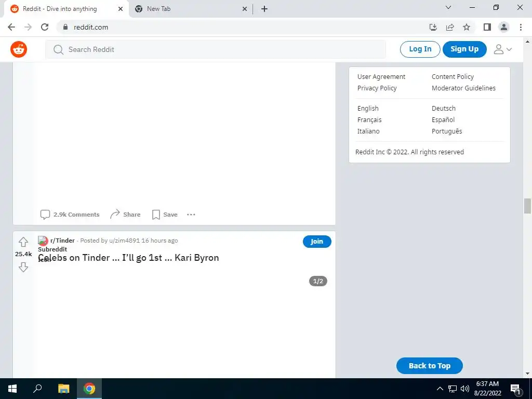
Task: Click the 1/2 image gallery counter
Action: [x=318, y=281]
